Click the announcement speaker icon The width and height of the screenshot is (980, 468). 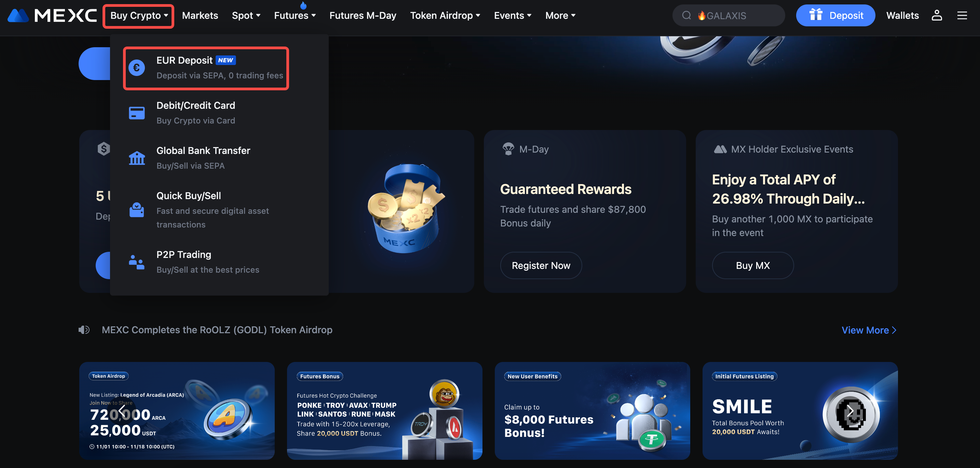click(84, 330)
